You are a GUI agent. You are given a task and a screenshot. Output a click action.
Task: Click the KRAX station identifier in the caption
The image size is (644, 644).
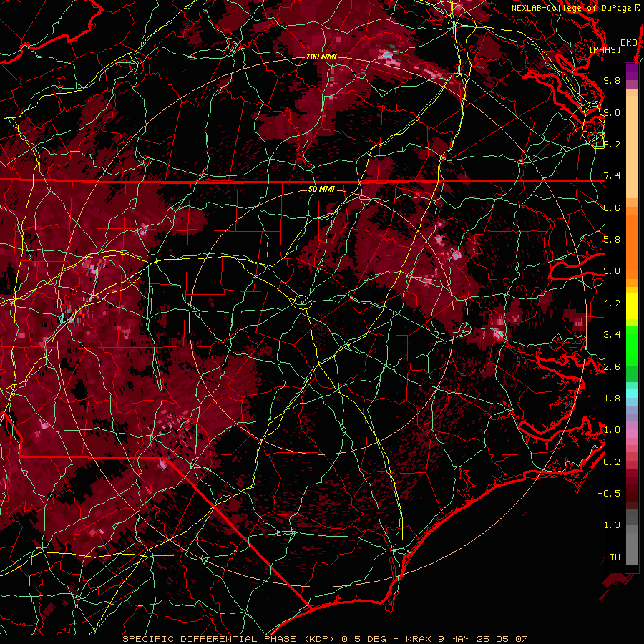[419, 639]
